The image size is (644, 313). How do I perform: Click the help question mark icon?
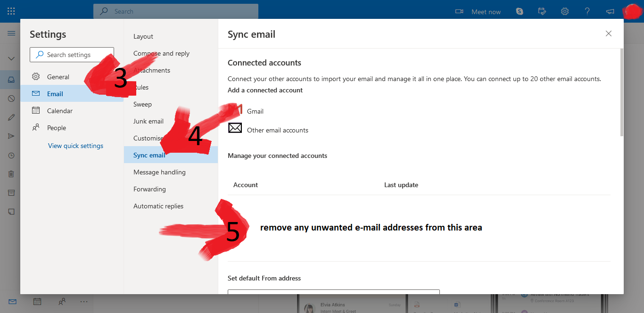point(587,11)
